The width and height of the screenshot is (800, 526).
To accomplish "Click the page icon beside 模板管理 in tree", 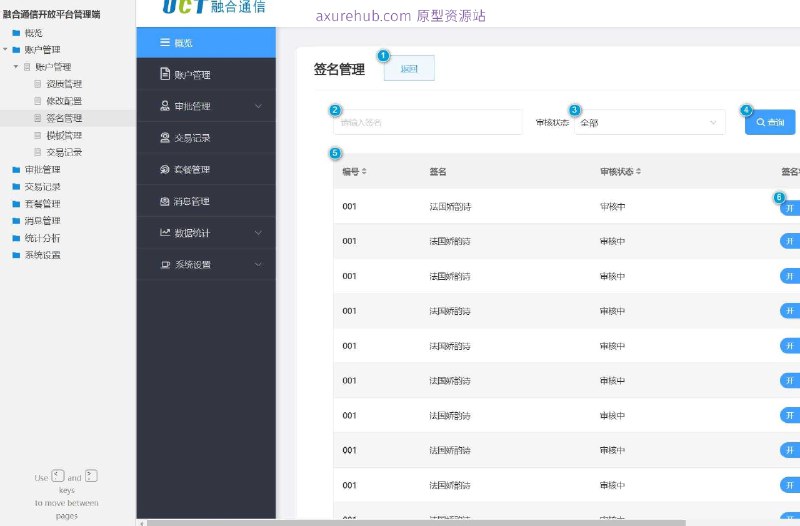I will tap(37, 135).
